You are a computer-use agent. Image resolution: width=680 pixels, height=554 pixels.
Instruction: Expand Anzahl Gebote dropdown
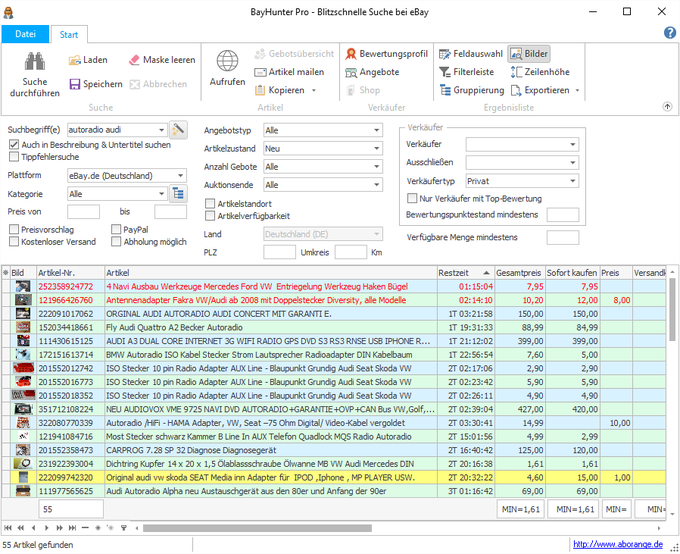pos(376,167)
